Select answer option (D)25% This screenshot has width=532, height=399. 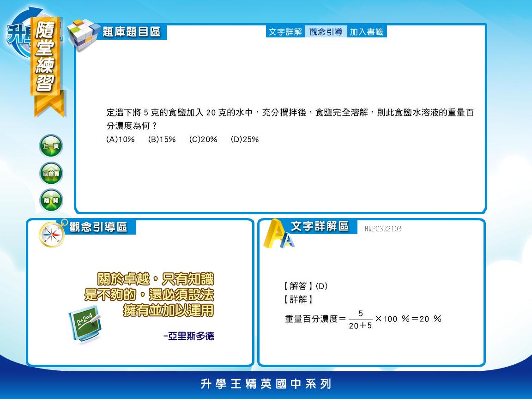point(245,139)
